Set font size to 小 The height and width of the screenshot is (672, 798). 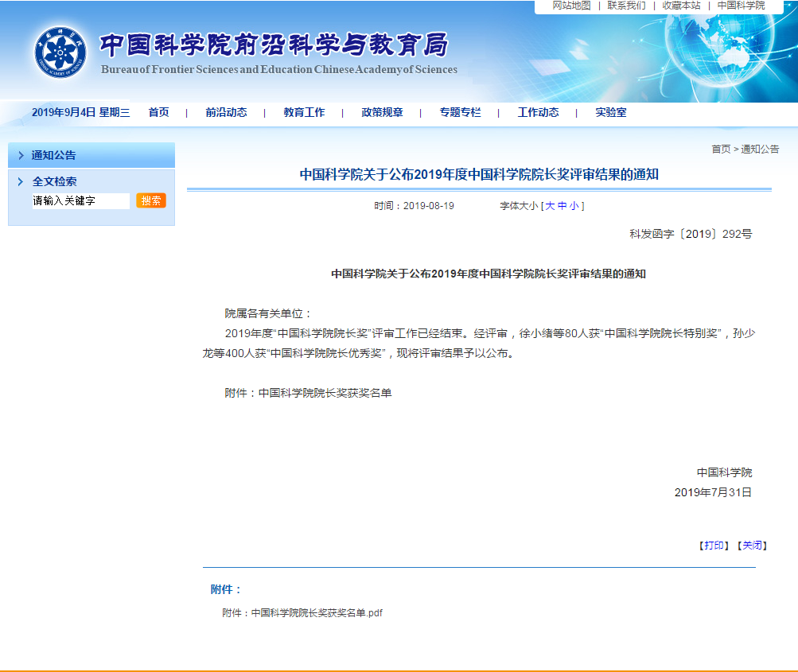pos(574,206)
